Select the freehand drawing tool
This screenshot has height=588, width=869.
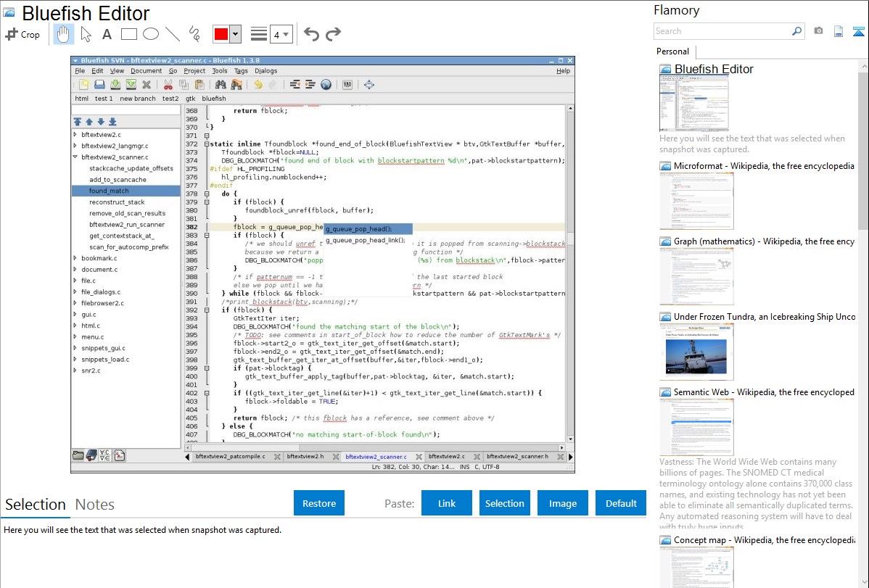point(194,34)
